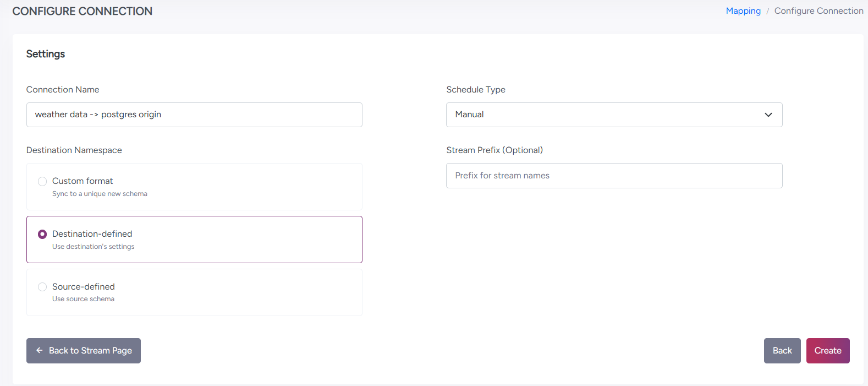Click the 'Use source schema' subtitle text
868x386 pixels.
click(83, 299)
